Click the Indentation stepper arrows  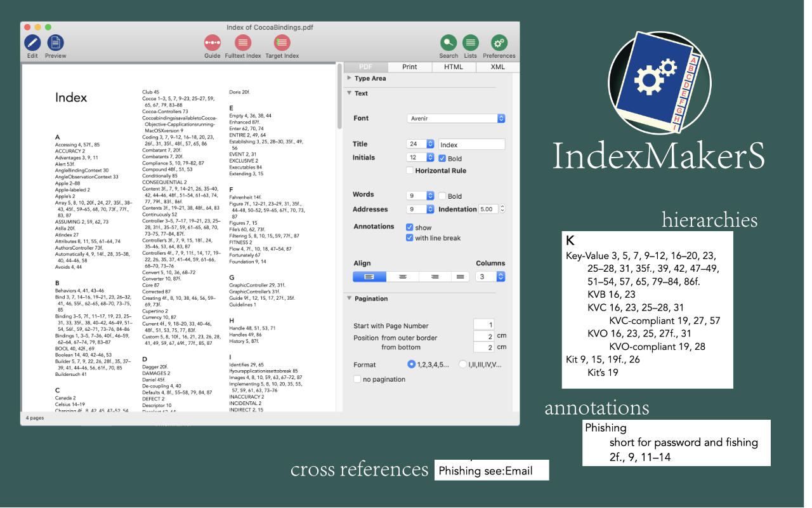pyautogui.click(x=502, y=209)
